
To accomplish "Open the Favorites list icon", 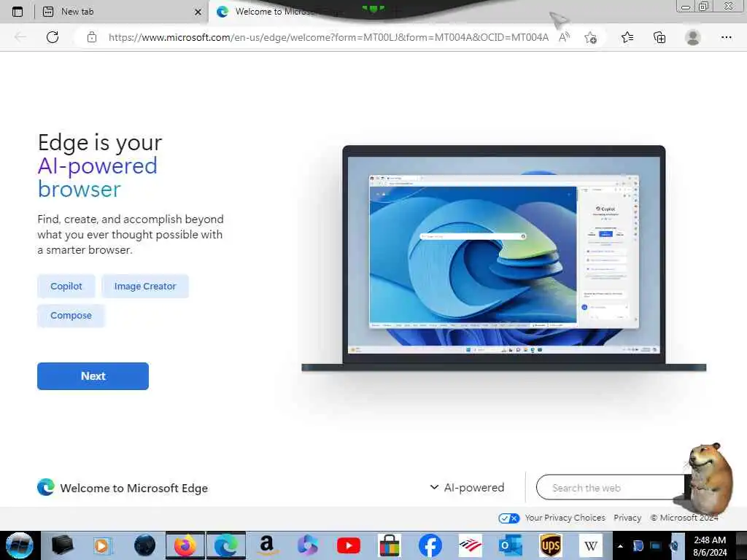I will tap(627, 37).
